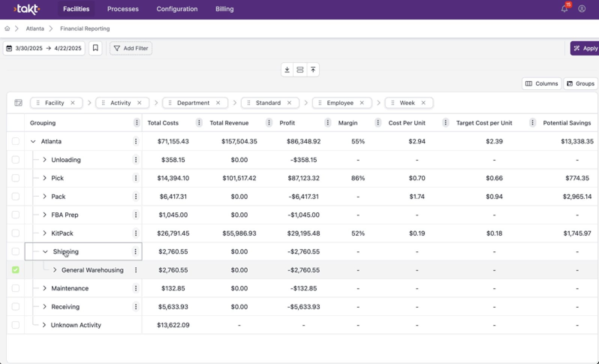Click the collapse all rows up-arrow icon
The width and height of the screenshot is (599, 364).
click(313, 70)
